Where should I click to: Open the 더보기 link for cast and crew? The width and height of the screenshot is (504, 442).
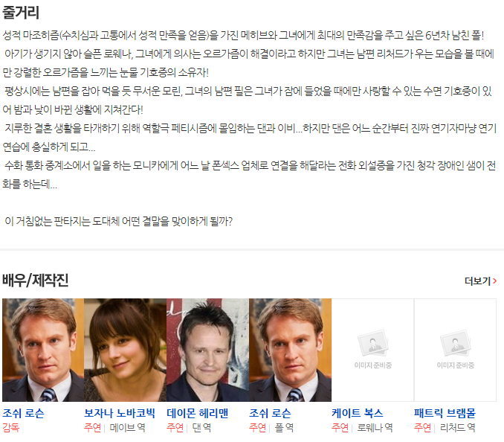click(x=480, y=281)
